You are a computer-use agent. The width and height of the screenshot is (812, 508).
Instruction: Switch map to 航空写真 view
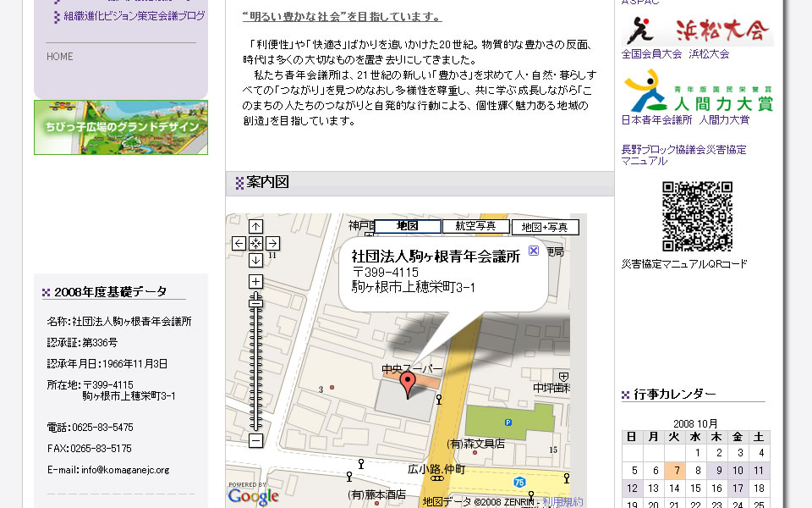475,227
